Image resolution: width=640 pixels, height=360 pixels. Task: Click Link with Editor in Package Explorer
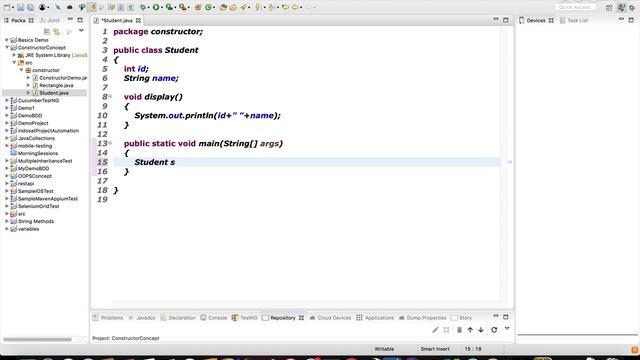(57, 31)
